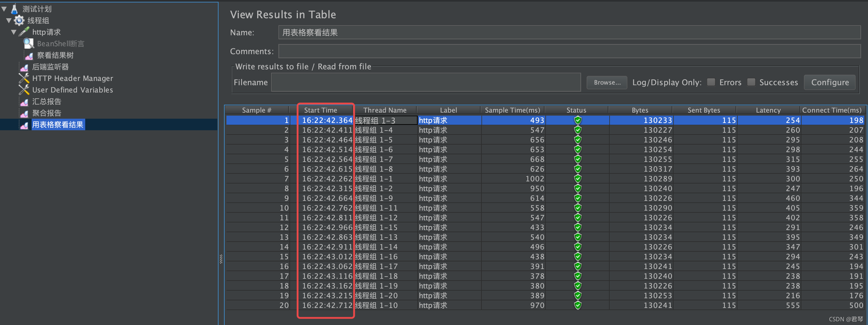Image resolution: width=868 pixels, height=325 pixels.
Task: Sort by Label column header
Action: 449,110
